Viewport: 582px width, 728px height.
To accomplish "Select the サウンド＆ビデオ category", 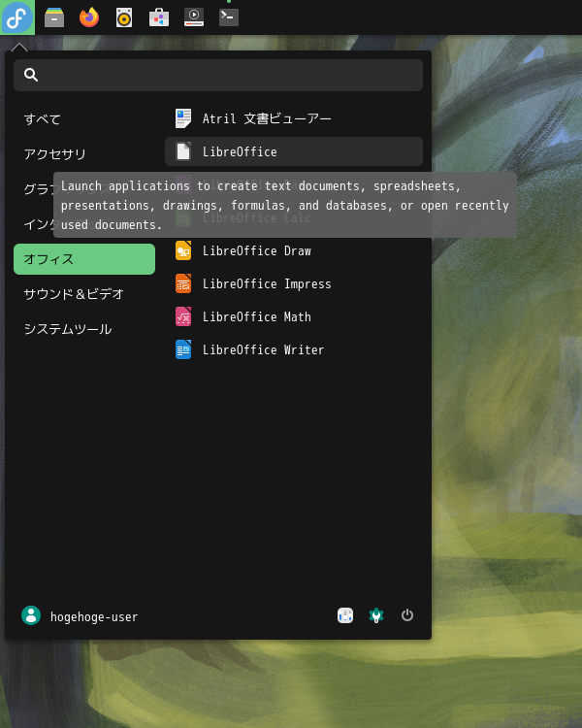I will (84, 294).
